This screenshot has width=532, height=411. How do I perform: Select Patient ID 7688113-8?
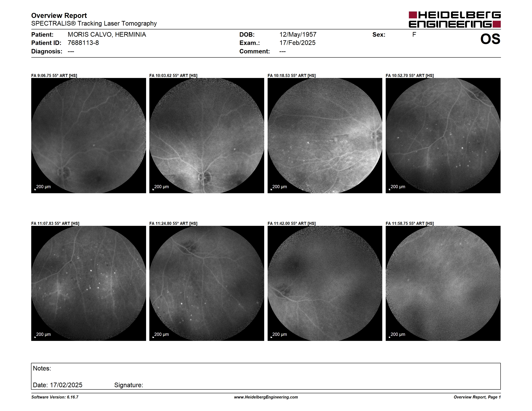(x=83, y=43)
